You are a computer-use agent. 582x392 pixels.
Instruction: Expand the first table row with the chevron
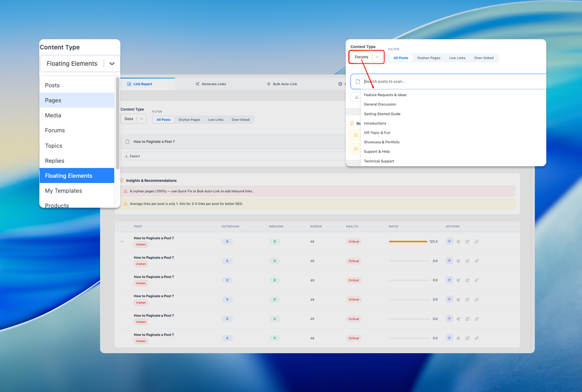tap(122, 242)
